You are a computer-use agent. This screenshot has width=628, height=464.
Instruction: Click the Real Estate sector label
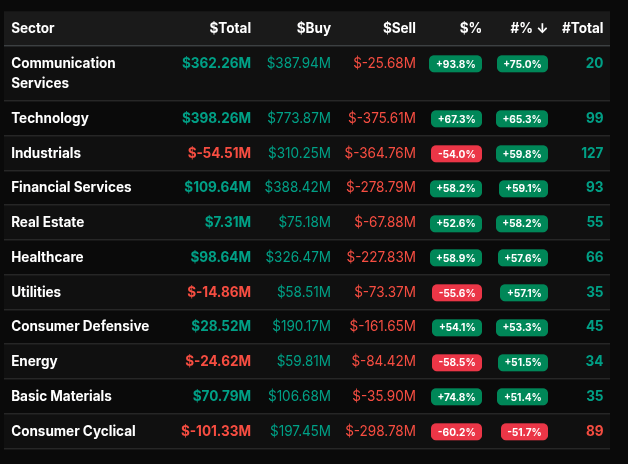[x=46, y=222]
